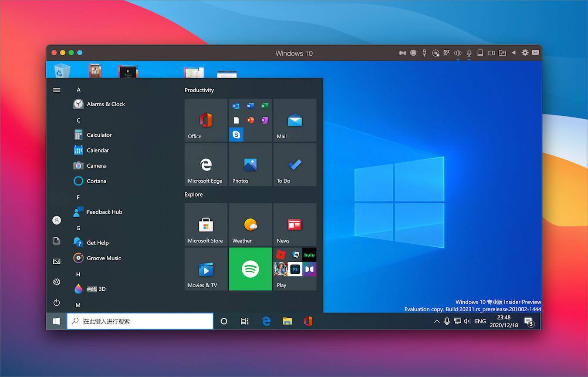Open the To Do tile
Screen dimensions: 588x377
pyautogui.click(x=295, y=165)
